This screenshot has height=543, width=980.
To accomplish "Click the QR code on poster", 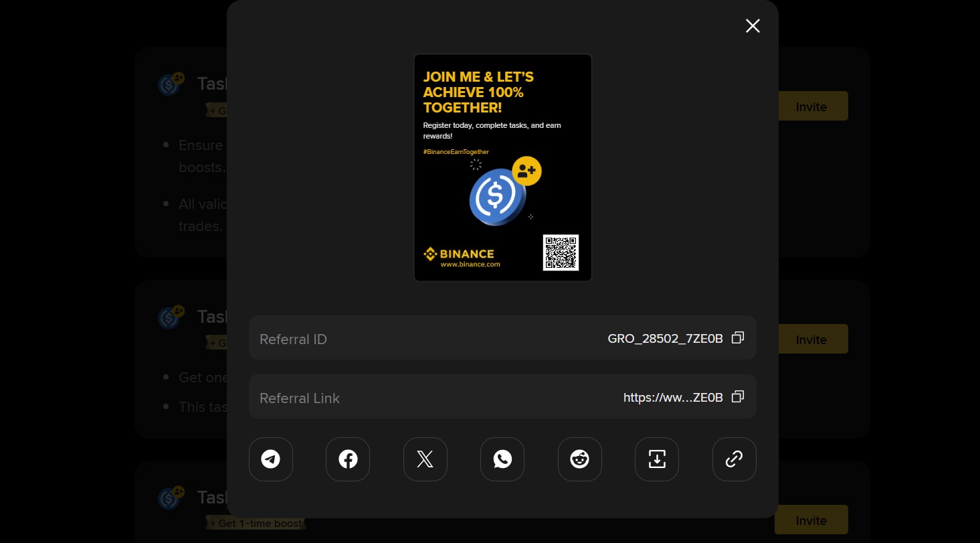I will pos(561,252).
